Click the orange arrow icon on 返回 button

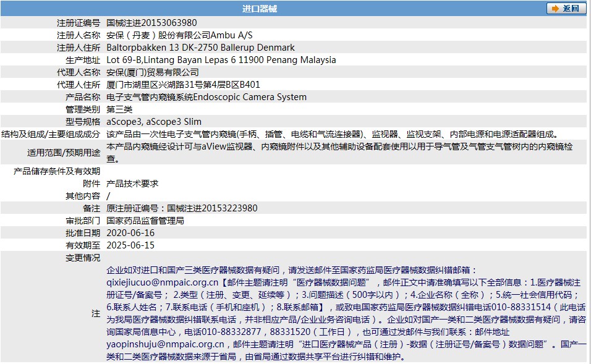point(555,9)
